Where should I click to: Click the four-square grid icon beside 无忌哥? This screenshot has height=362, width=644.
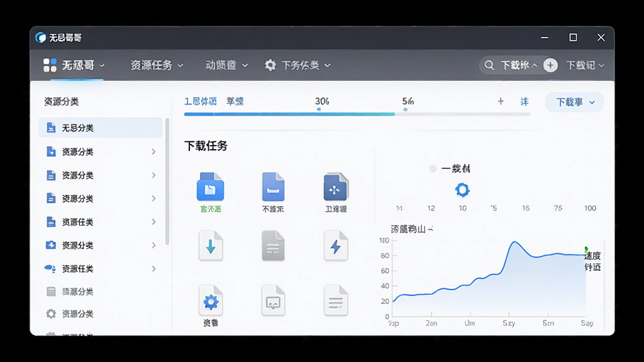click(50, 65)
